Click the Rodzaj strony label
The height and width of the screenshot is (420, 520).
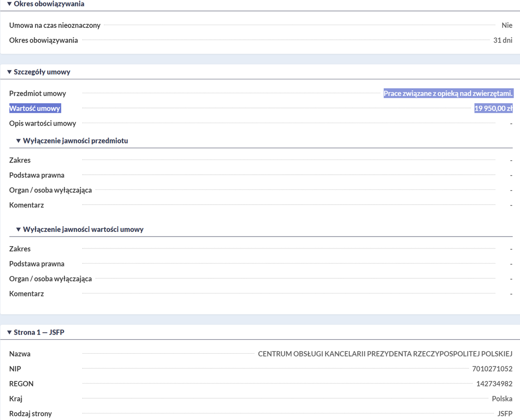pos(30,413)
